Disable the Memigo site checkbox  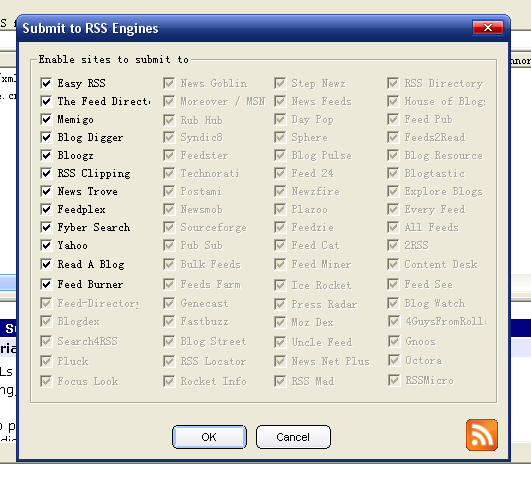point(46,119)
